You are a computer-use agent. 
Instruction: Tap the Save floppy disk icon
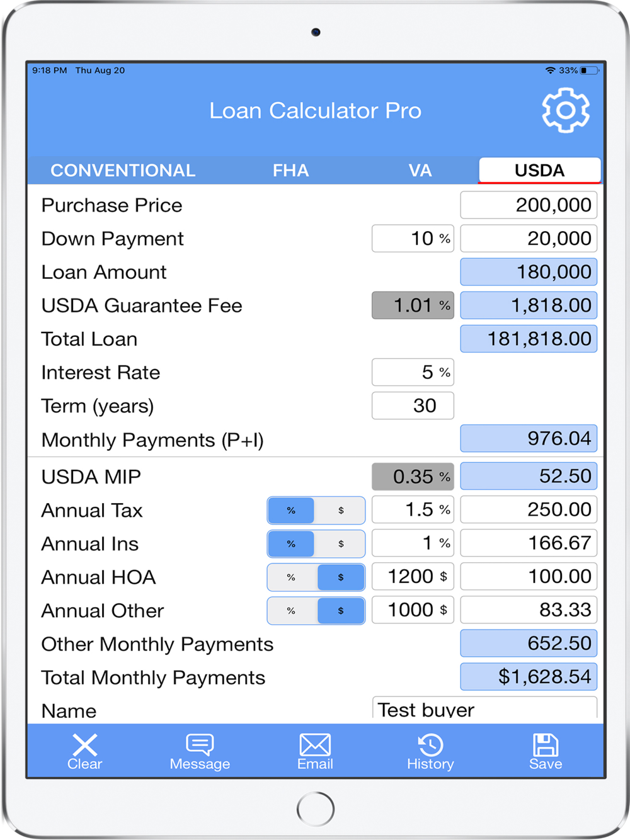546,744
